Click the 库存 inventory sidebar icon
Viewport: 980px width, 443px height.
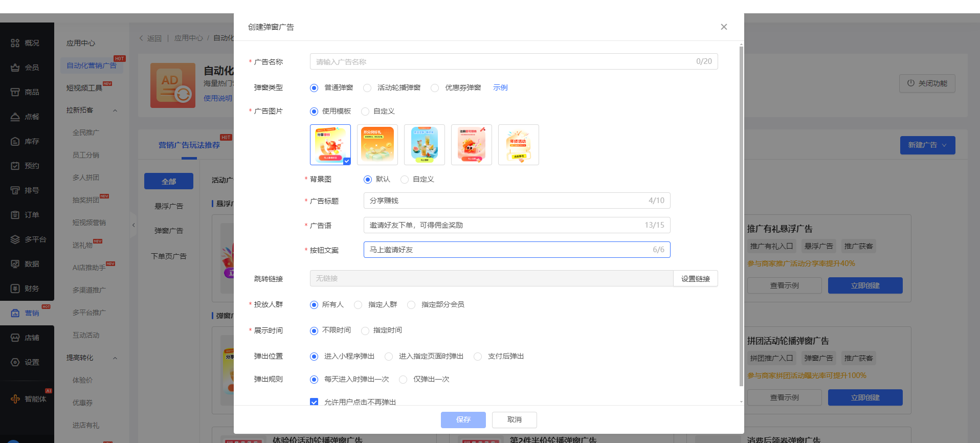pos(15,141)
